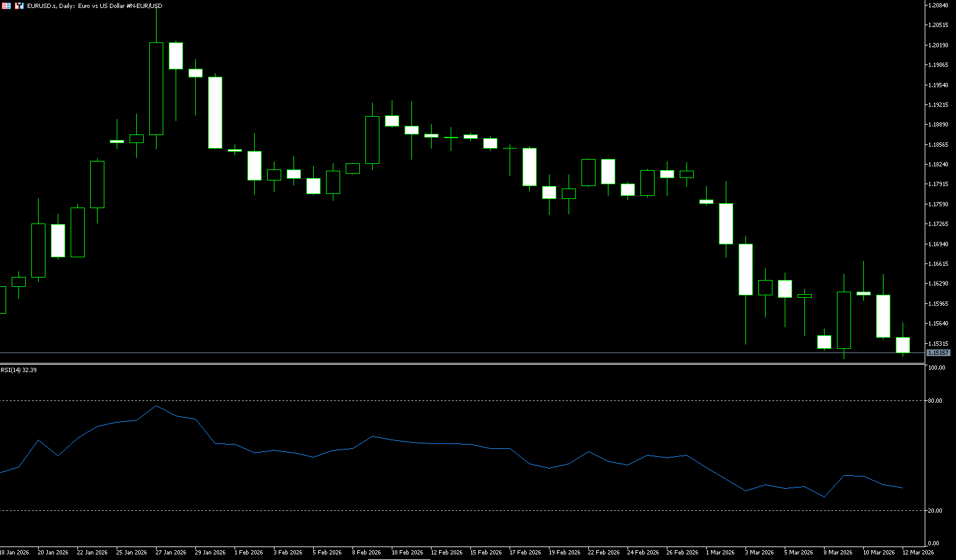Select the tallest hollow candle at the January peak
The width and height of the screenshot is (956, 560).
click(156, 88)
